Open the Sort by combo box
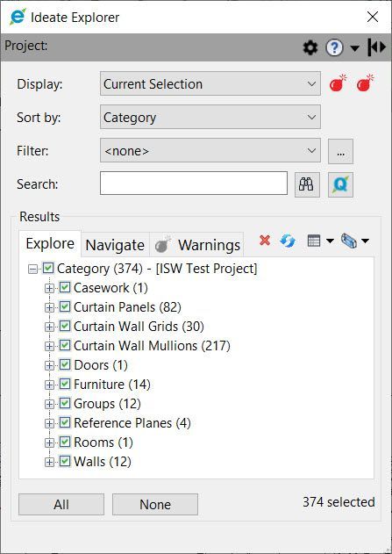Screen dimensions: 392x554 pyautogui.click(x=210, y=117)
